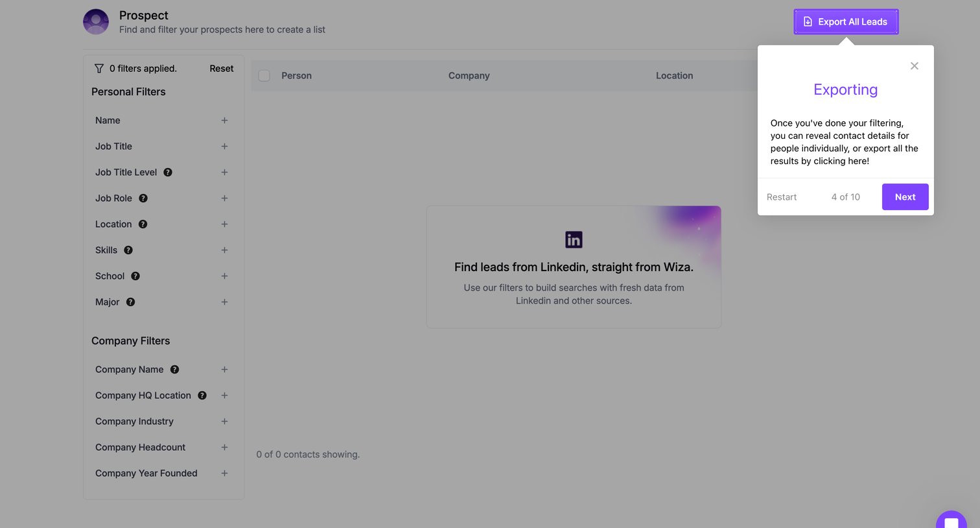Click the Prospect page title
The image size is (980, 528).
point(144,16)
